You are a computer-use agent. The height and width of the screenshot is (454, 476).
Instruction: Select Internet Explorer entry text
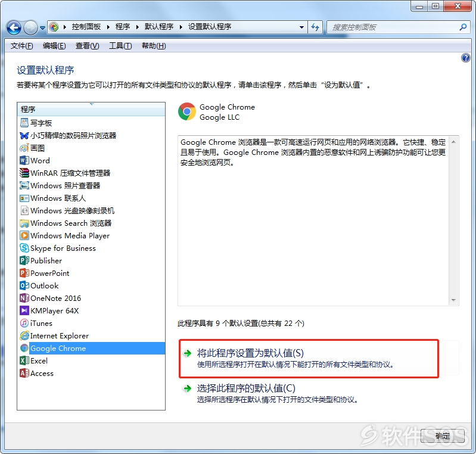tap(60, 335)
